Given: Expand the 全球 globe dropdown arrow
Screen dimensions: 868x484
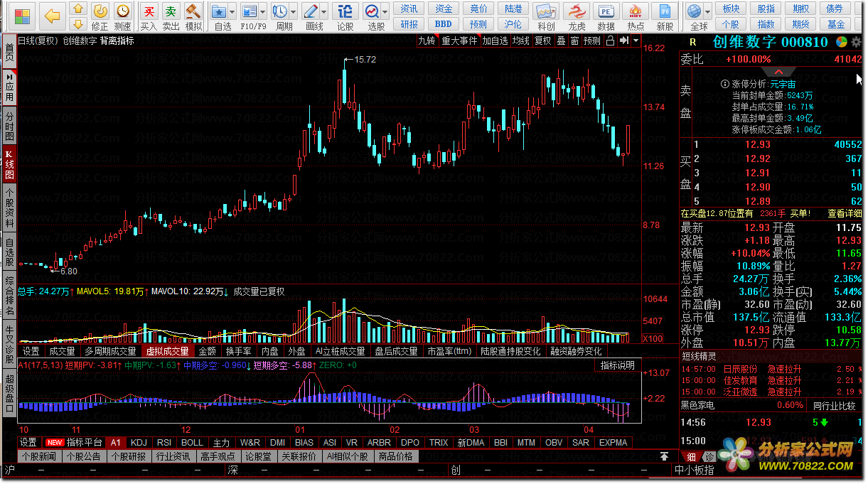Looking at the screenshot, I should [707, 12].
